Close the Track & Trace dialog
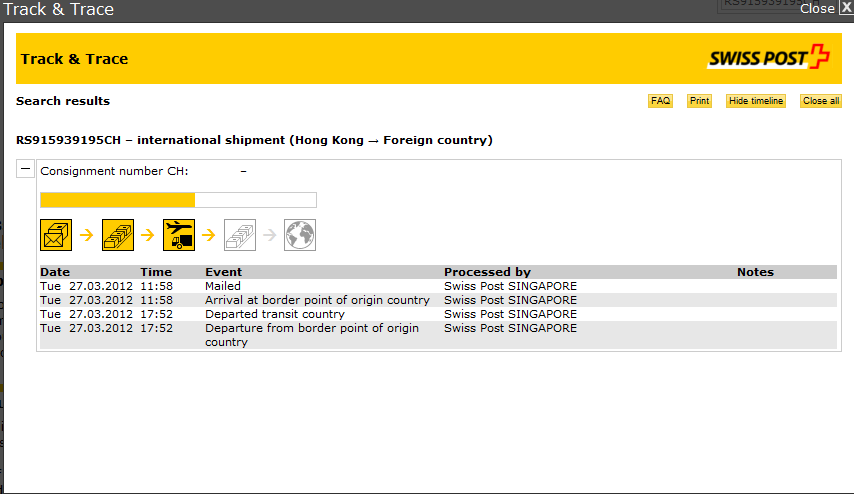 pos(825,8)
